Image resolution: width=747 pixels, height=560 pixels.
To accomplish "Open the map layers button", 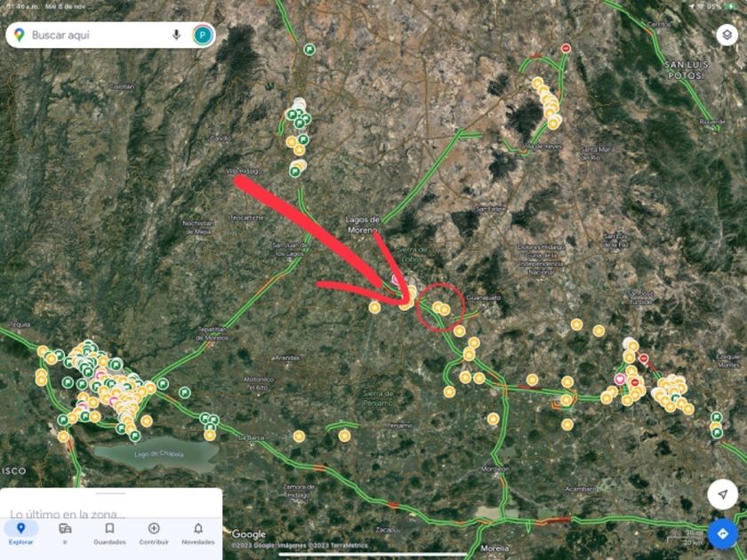I will [727, 35].
